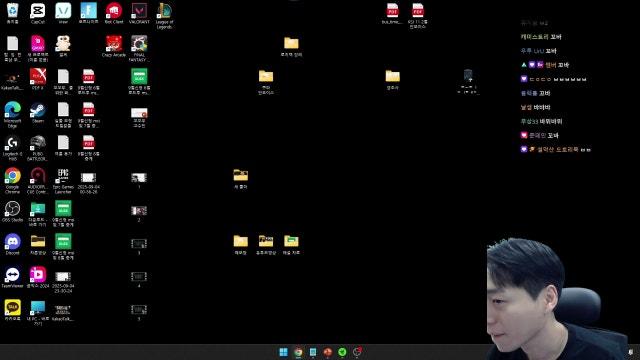
Task: Select the video file named 5
Action: coord(139,312)
